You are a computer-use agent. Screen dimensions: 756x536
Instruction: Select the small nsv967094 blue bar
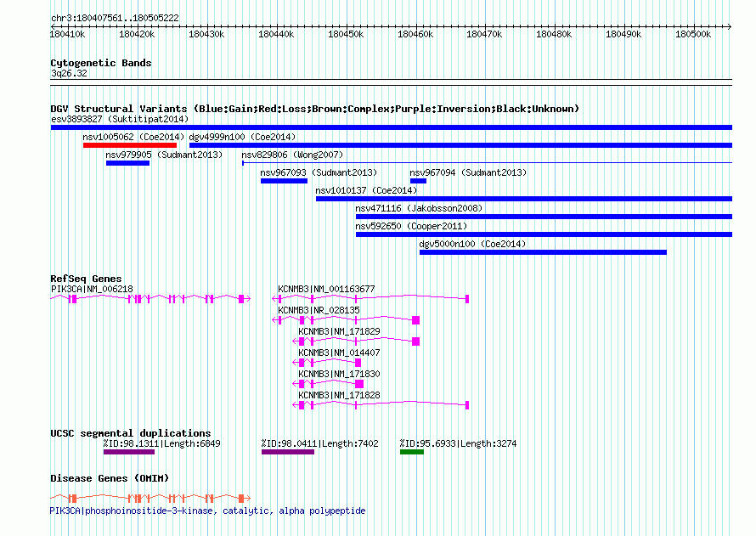418,181
